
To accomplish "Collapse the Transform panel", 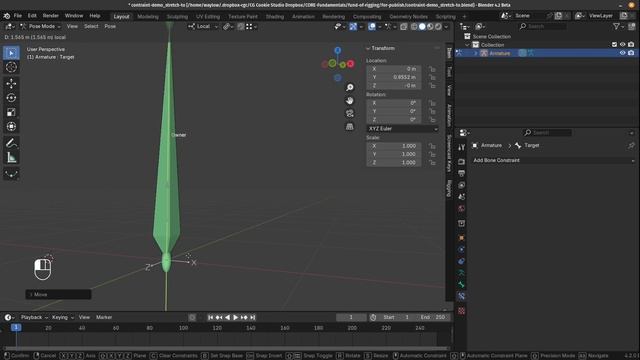I will [x=368, y=48].
